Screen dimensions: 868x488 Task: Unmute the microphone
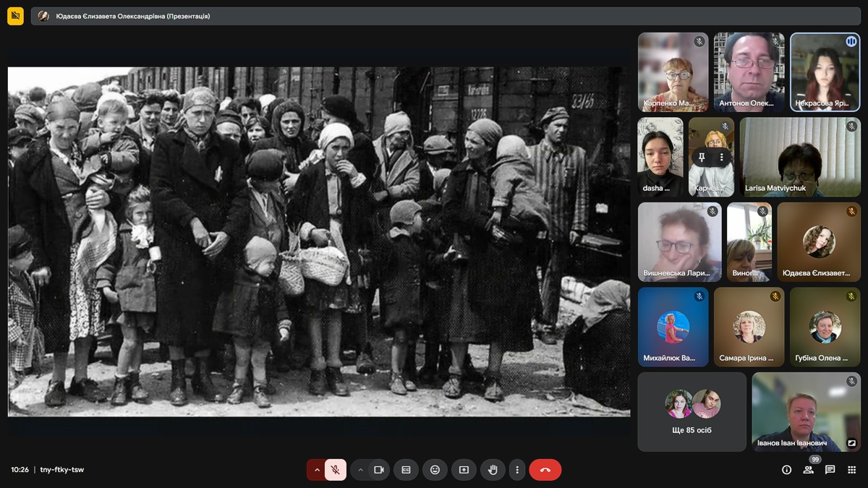(x=336, y=470)
